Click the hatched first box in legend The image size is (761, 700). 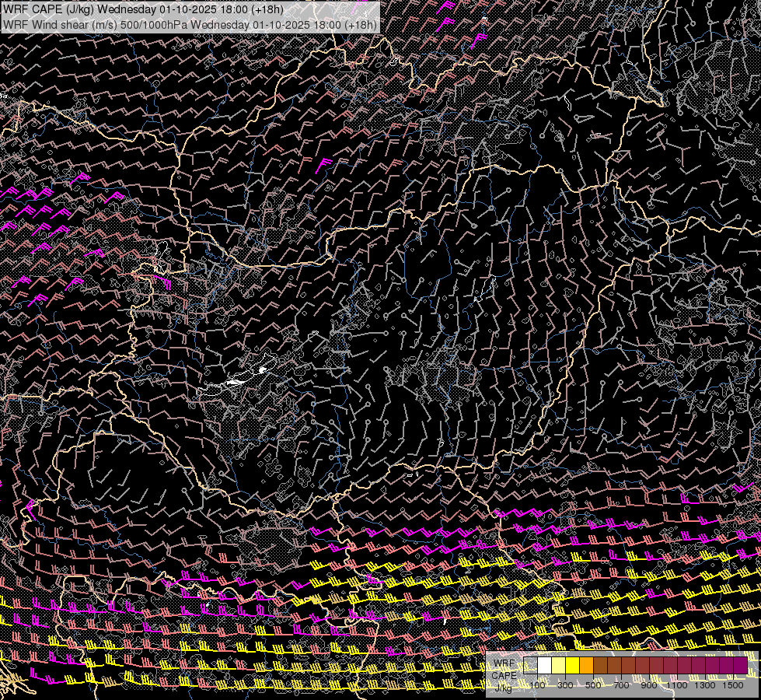coord(530,666)
